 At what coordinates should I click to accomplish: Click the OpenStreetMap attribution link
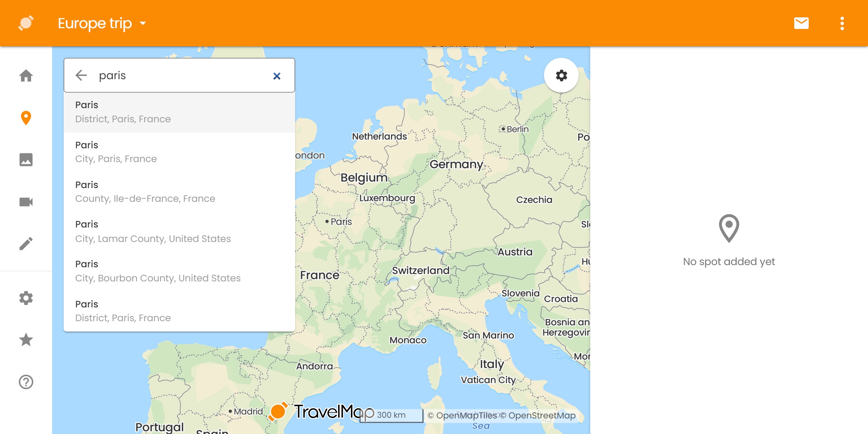pos(541,415)
